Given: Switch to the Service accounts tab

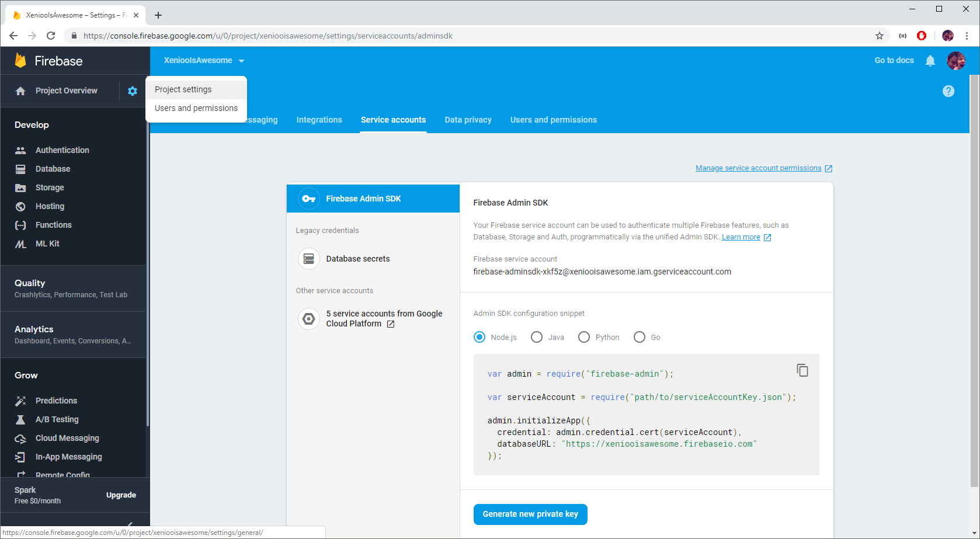Looking at the screenshot, I should tap(394, 120).
